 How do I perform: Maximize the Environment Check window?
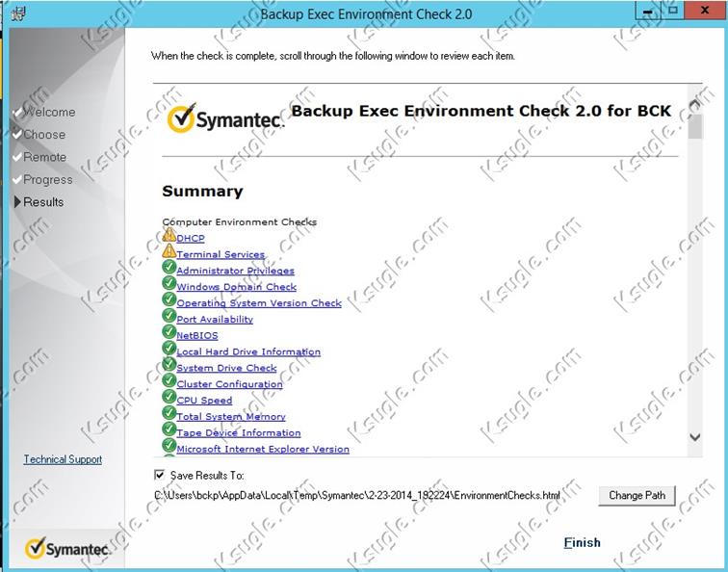pos(673,11)
